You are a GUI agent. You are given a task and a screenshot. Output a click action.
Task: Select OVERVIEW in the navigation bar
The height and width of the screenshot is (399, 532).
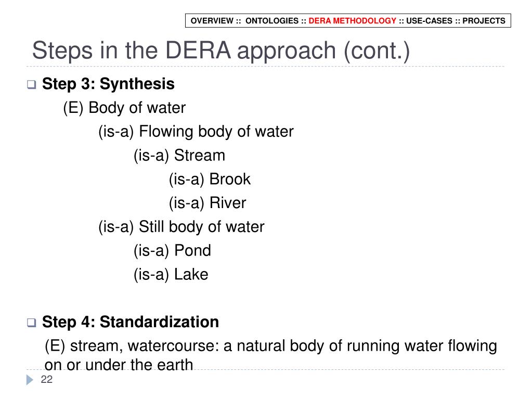pyautogui.click(x=212, y=21)
